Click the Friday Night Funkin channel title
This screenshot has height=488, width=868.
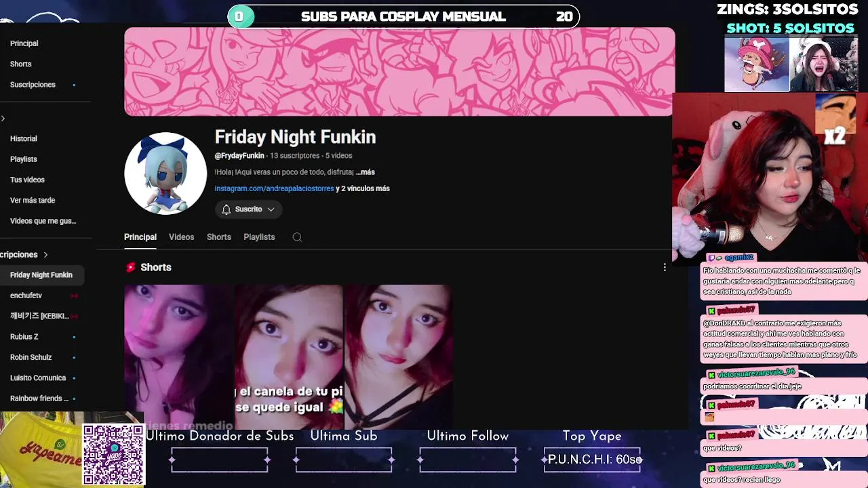[295, 137]
